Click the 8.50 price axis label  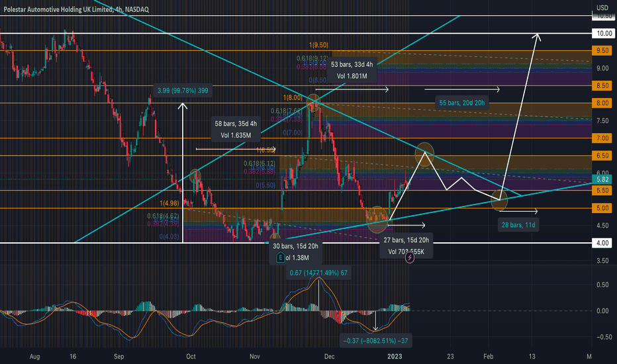(x=602, y=86)
